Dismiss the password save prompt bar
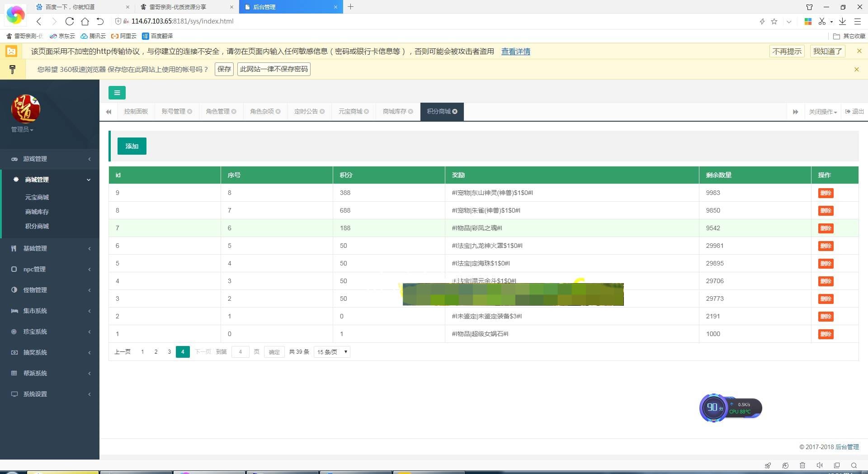The width and height of the screenshot is (868, 474). click(856, 69)
